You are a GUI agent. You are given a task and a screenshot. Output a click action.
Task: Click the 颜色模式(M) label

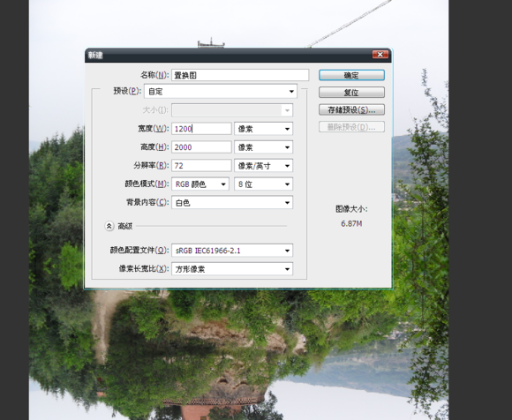click(x=147, y=184)
